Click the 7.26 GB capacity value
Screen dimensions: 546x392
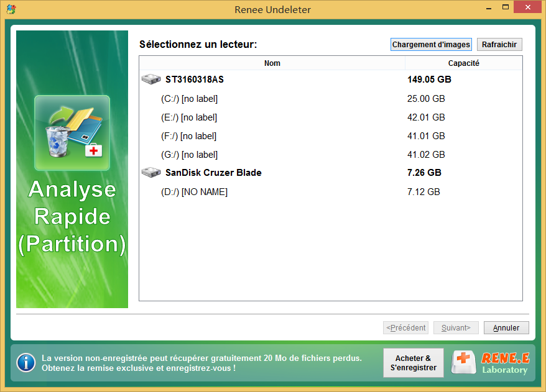click(x=424, y=173)
